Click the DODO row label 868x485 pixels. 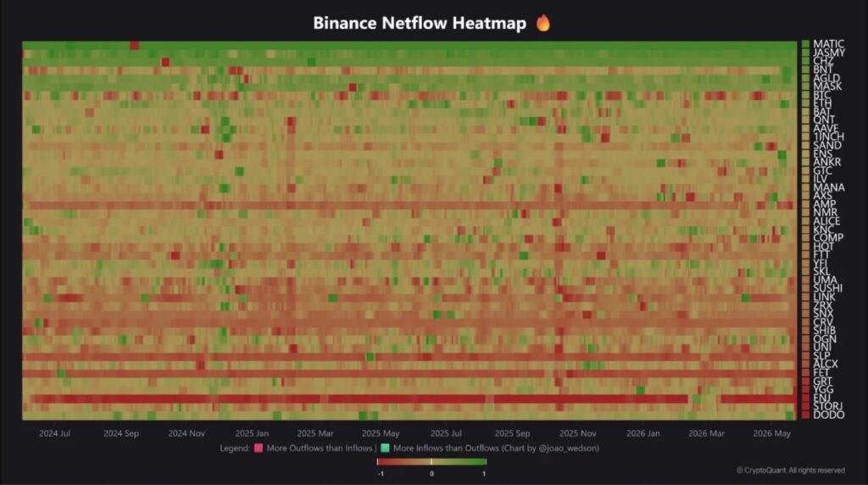point(829,415)
